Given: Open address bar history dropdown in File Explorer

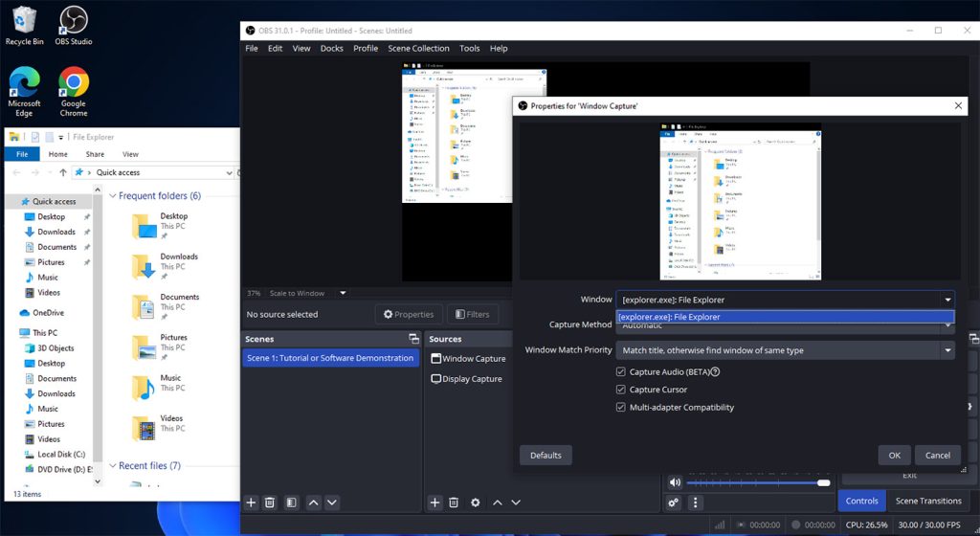Looking at the screenshot, I should (x=229, y=172).
